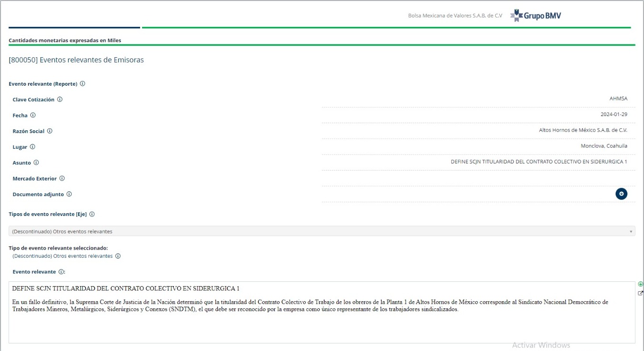Click the Asunto value about SCJN contract
The image size is (644, 351).
[x=538, y=162]
